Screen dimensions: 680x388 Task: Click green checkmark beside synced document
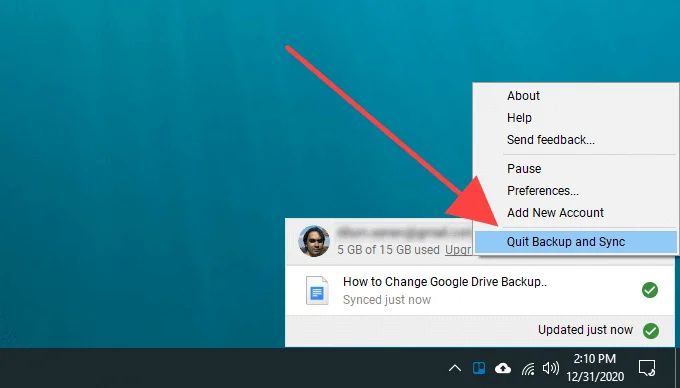pos(650,290)
